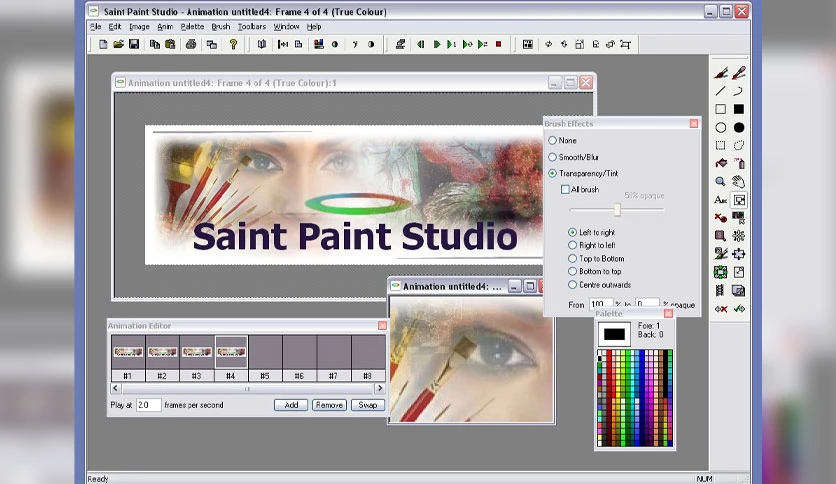Image resolution: width=836 pixels, height=484 pixels.
Task: Select the hollow ellipse tool
Action: (720, 127)
